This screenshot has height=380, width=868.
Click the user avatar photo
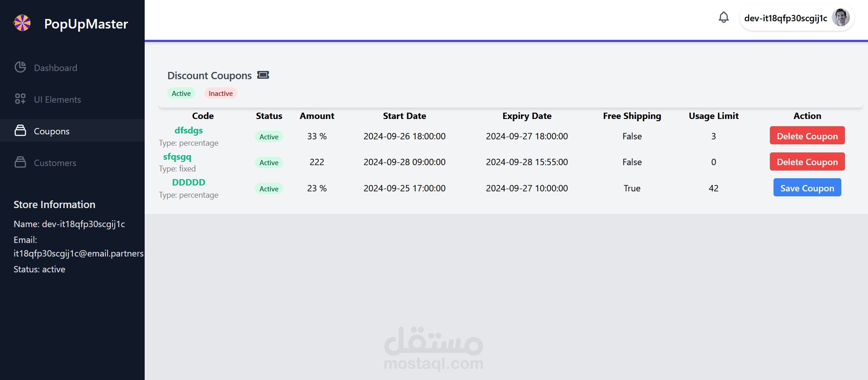click(x=840, y=18)
